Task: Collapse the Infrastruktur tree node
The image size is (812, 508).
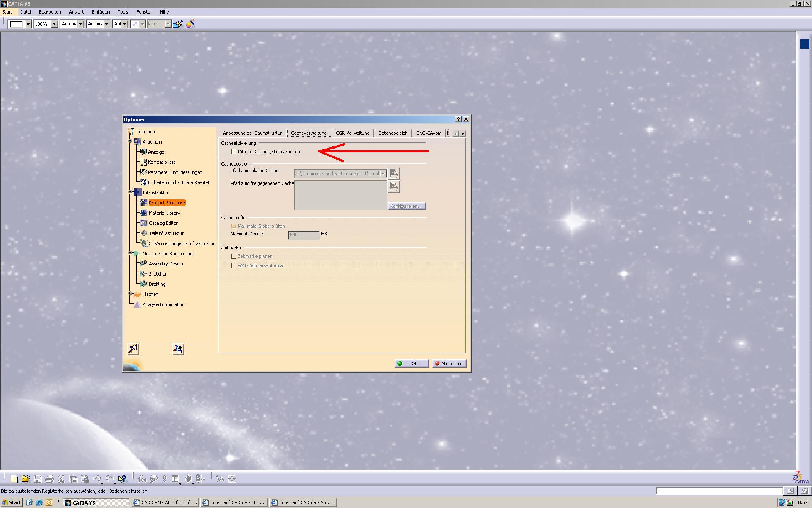Action: 131,193
